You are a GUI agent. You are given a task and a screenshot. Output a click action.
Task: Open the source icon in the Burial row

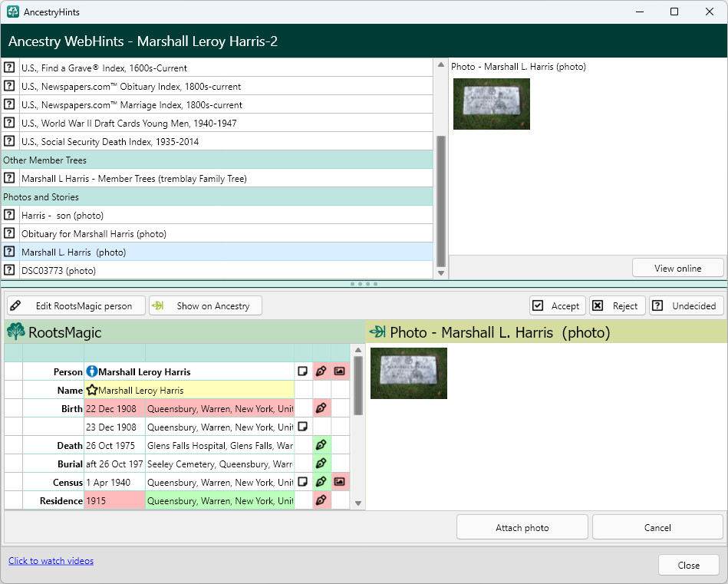coord(321,464)
